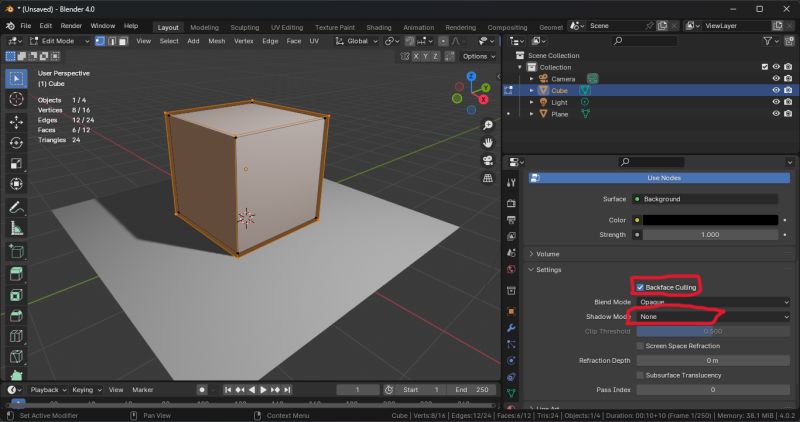This screenshot has height=422, width=800.
Task: Expand the Camera in outliner
Action: point(532,79)
